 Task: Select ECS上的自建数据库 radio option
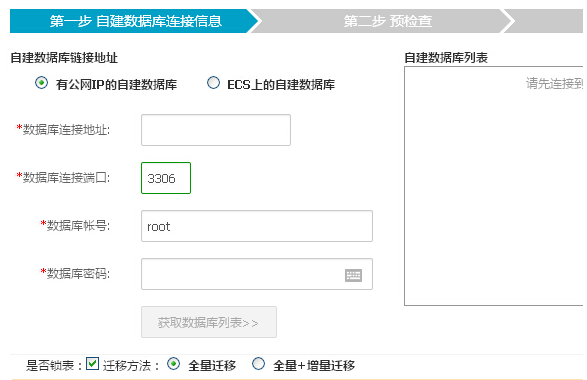pyautogui.click(x=213, y=83)
